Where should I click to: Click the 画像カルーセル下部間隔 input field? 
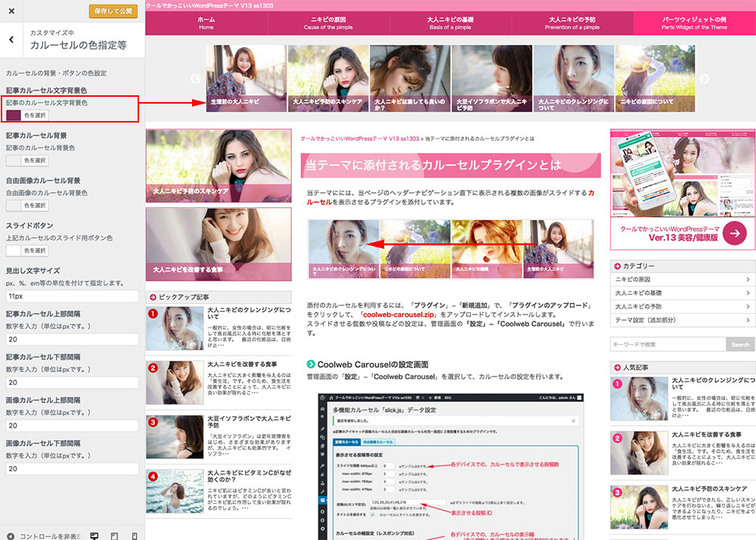73,469
